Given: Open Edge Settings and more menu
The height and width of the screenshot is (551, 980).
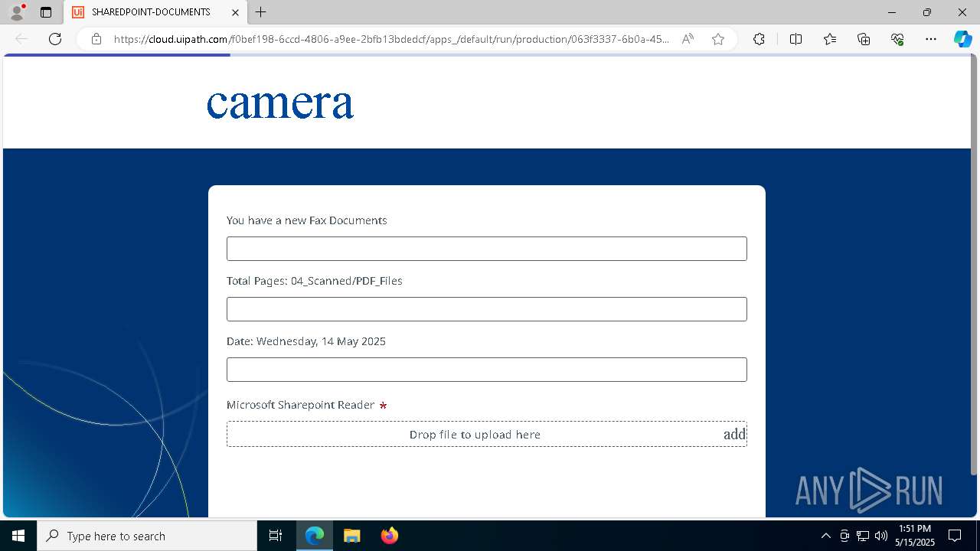Looking at the screenshot, I should click(x=931, y=39).
